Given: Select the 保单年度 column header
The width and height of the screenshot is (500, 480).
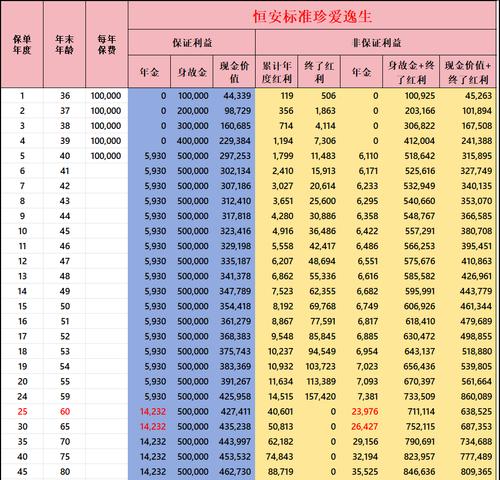Looking at the screenshot, I should click(22, 44).
